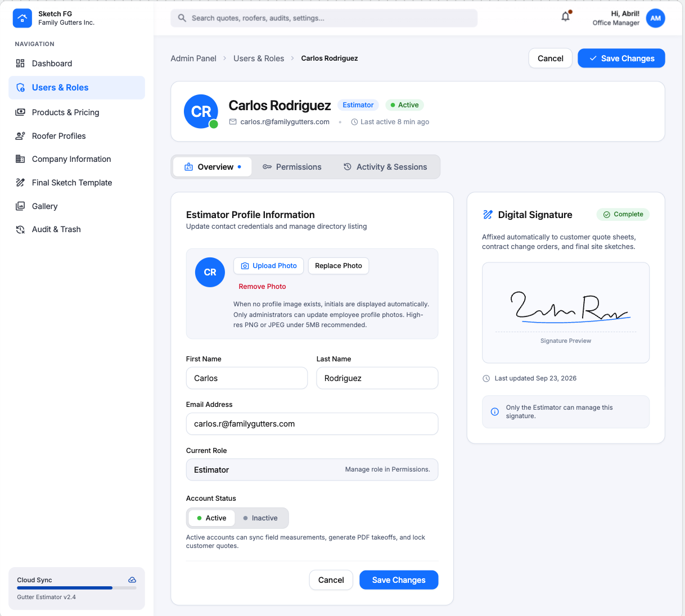
Task: Open Roofer Profiles section
Action: tap(76, 136)
